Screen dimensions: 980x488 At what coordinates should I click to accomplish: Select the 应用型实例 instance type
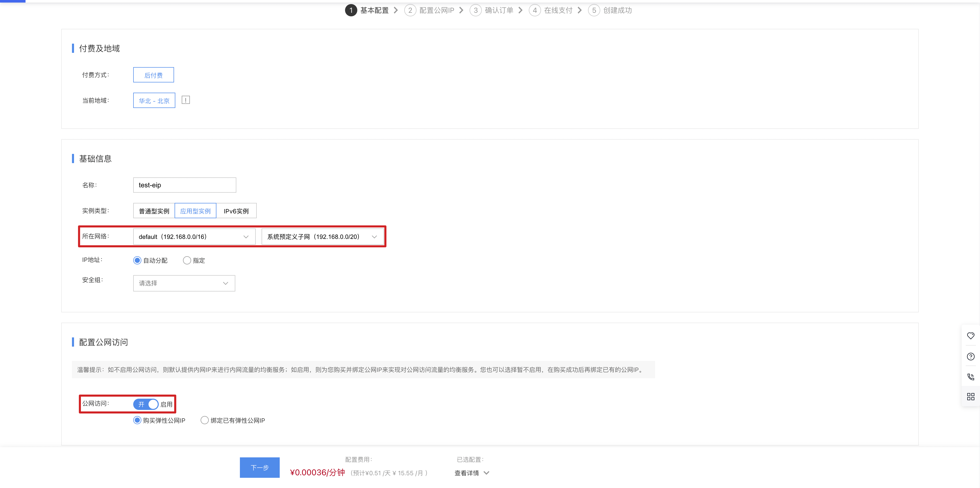pos(195,211)
